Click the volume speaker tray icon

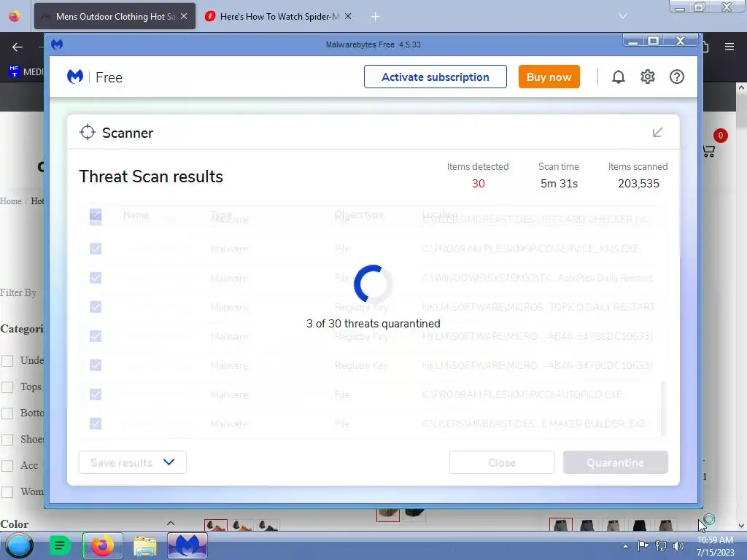click(x=678, y=546)
